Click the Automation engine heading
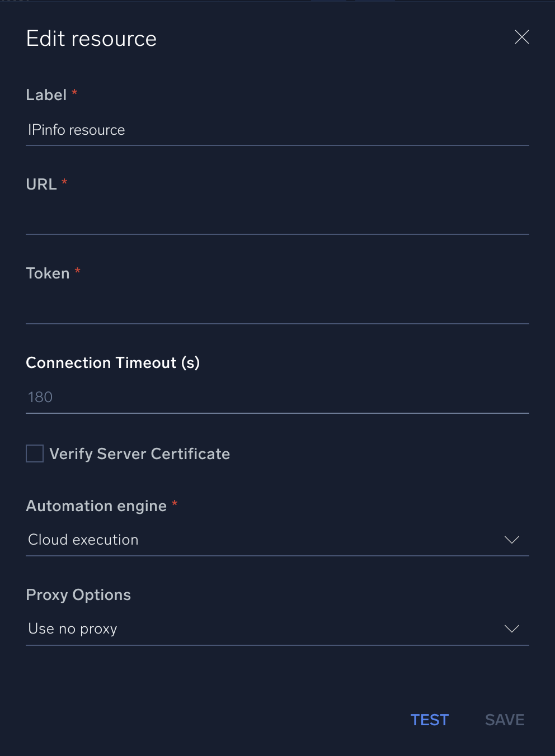The image size is (555, 756). pos(96,506)
